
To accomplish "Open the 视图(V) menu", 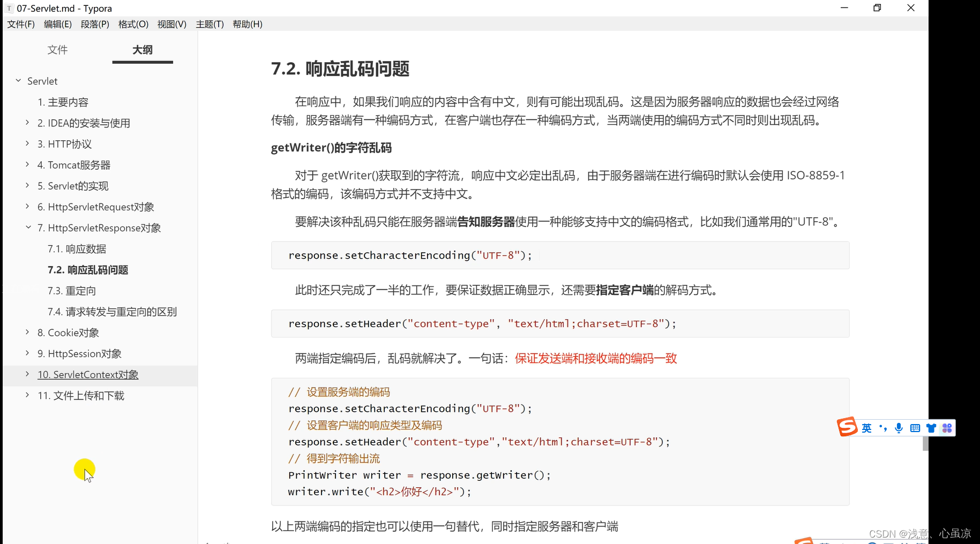I will coord(171,24).
